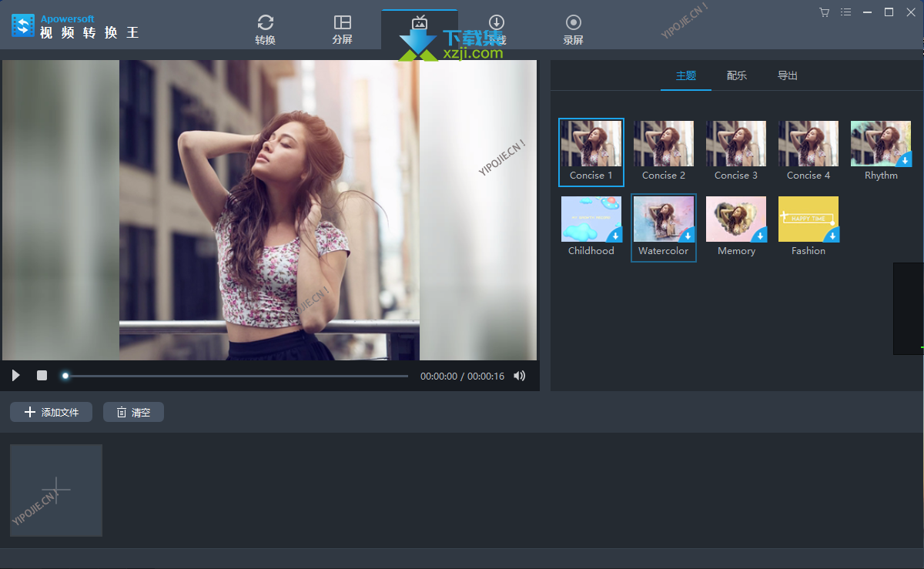Select the Concise 2 theme thumbnail
Image resolution: width=924 pixels, height=569 pixels.
pyautogui.click(x=664, y=144)
